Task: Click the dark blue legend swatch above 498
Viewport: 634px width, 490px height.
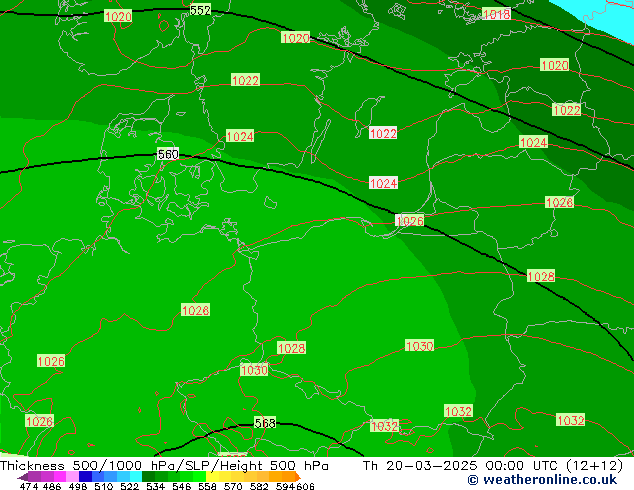Action: (85, 476)
